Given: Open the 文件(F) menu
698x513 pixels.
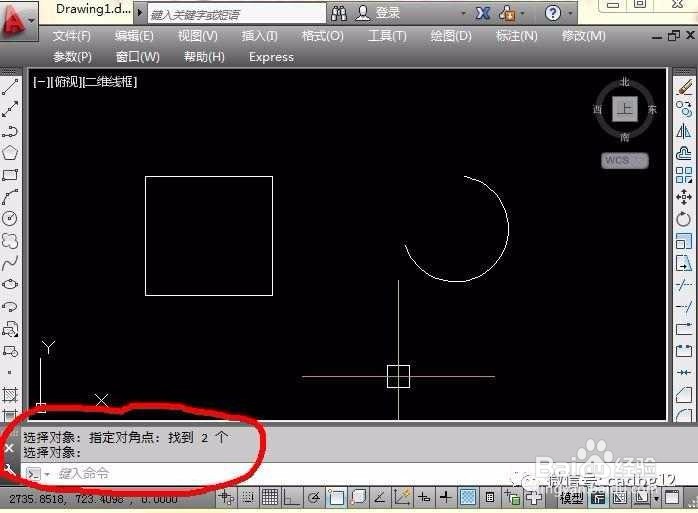Looking at the screenshot, I should tap(71, 36).
